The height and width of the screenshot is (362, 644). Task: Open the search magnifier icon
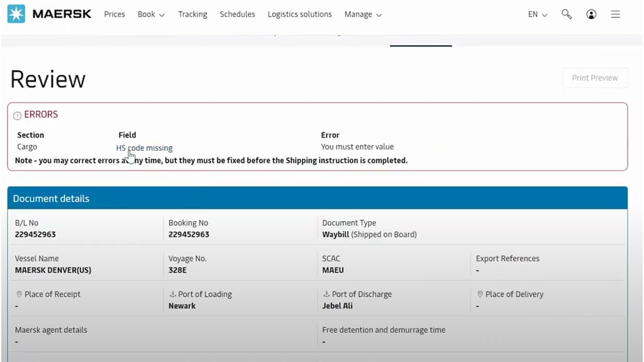[567, 14]
